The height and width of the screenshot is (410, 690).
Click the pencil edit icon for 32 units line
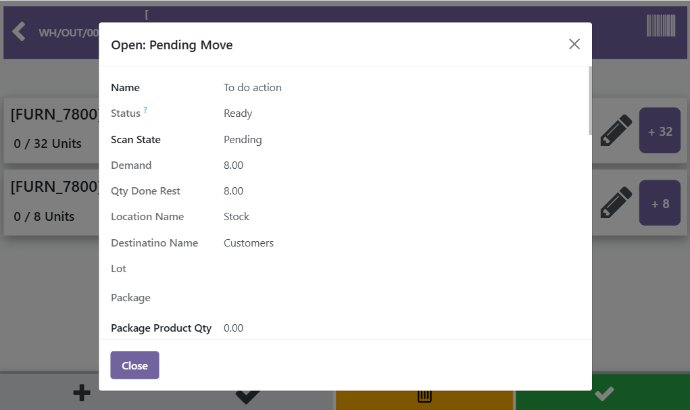tap(615, 131)
